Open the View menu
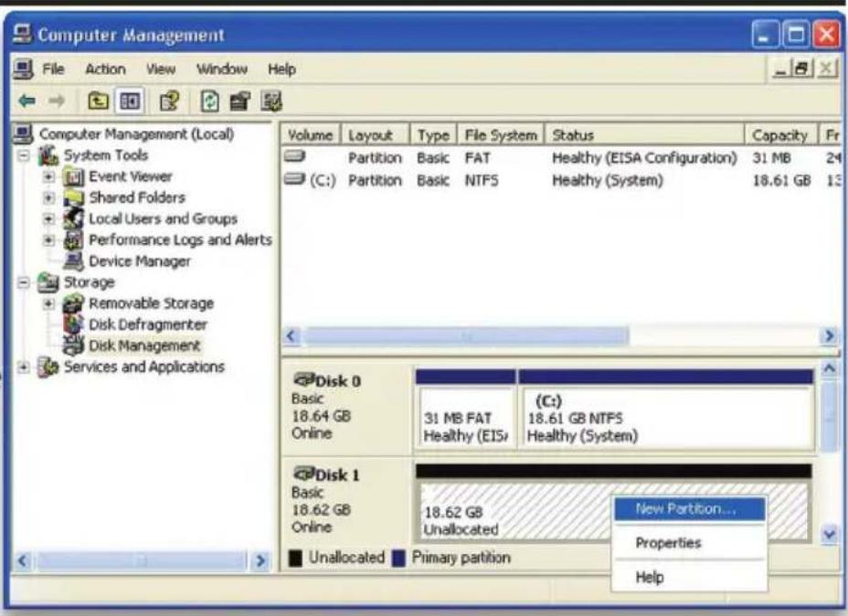This screenshot has width=848, height=616. [161, 69]
